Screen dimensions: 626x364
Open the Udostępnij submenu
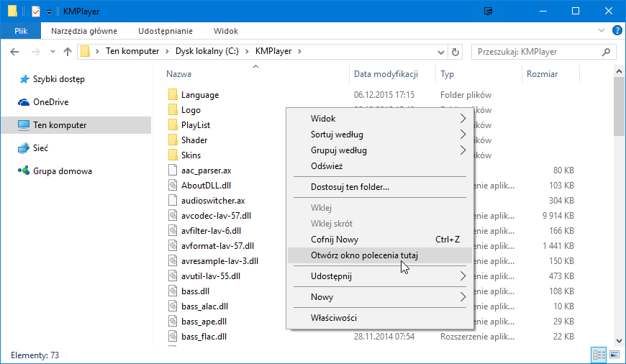380,276
